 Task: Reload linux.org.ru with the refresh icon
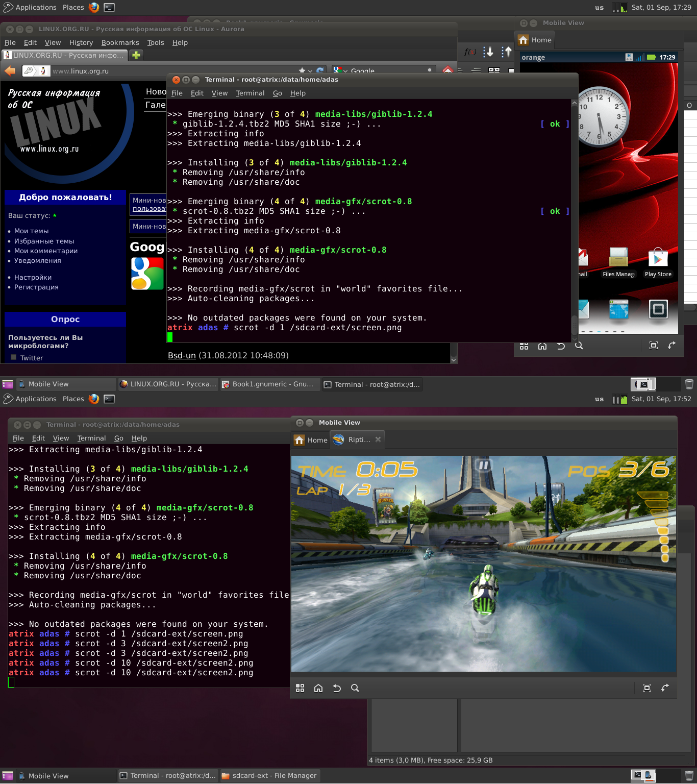pyautogui.click(x=320, y=70)
